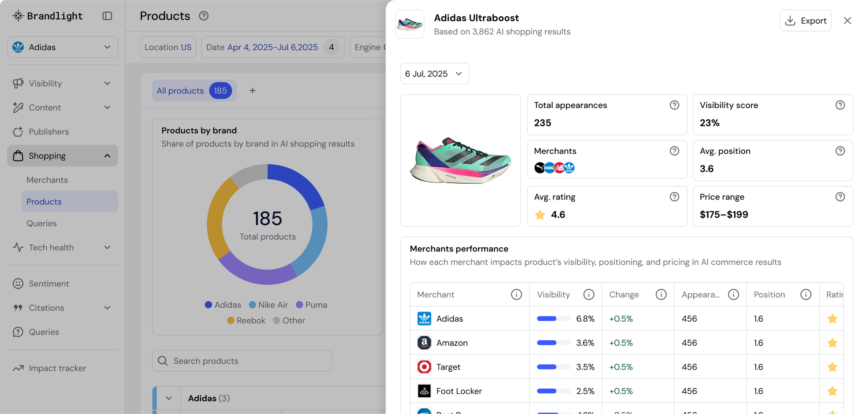Close the Adidas Ultraboost detail panel
The width and height of the screenshot is (868, 414).
(x=847, y=21)
